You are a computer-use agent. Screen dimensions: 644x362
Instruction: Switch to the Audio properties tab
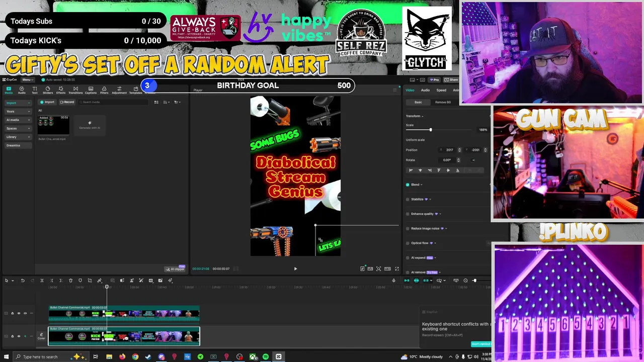(425, 90)
